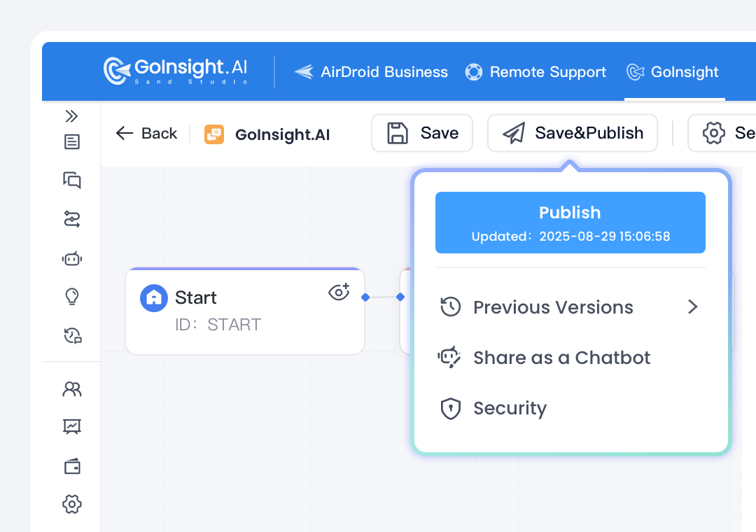Viewport: 756px width, 532px height.
Task: Open the workflow sliders sidebar icon
Action: (71, 220)
